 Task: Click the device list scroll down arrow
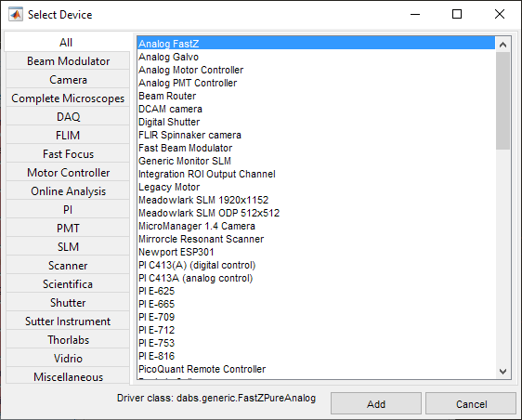(502, 371)
